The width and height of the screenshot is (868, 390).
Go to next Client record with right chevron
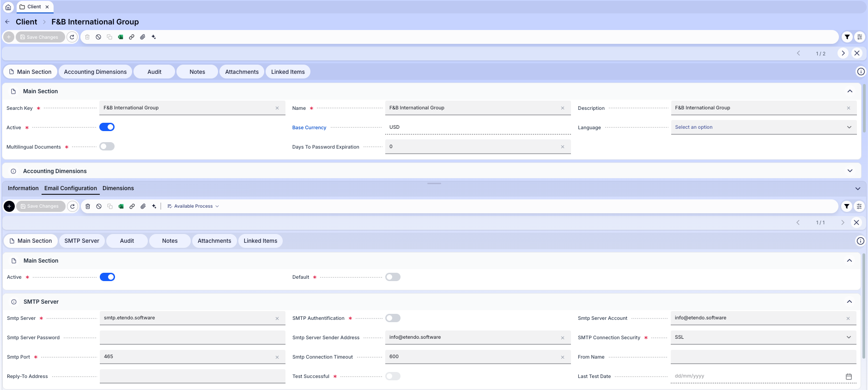[843, 53]
